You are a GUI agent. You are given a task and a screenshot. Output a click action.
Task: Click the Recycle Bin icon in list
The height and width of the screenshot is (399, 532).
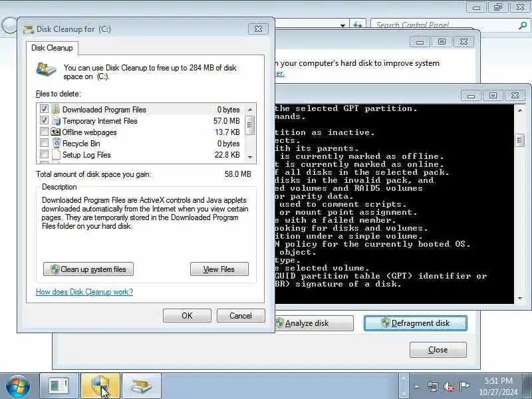[57, 143]
